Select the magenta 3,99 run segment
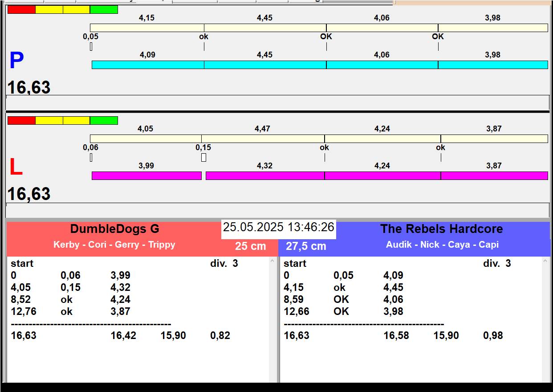Viewport: 553px width, 392px height. 146,176
